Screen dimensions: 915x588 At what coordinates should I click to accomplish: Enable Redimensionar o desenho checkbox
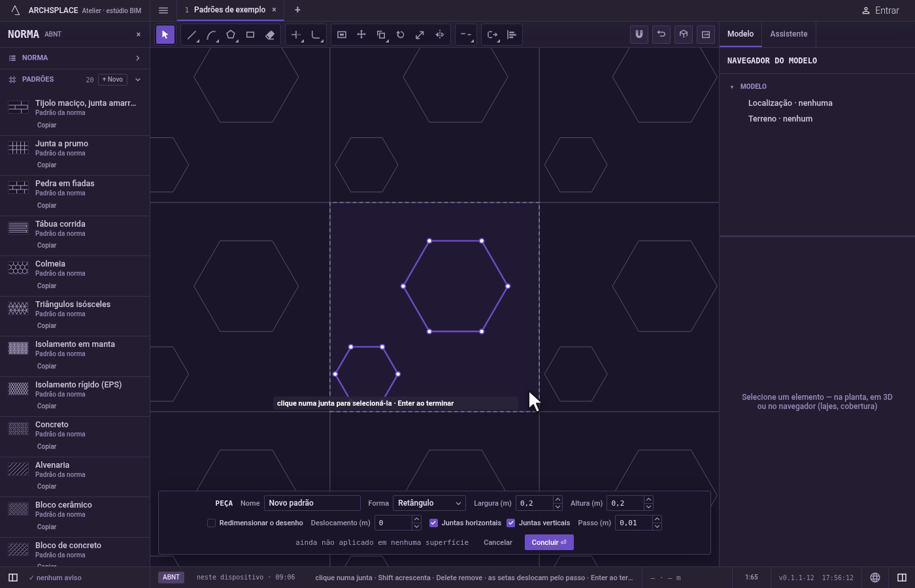pyautogui.click(x=211, y=523)
